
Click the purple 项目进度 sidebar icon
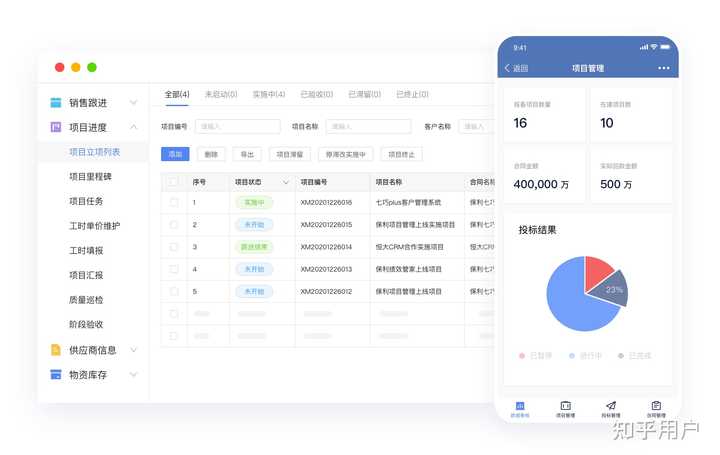pos(56,127)
